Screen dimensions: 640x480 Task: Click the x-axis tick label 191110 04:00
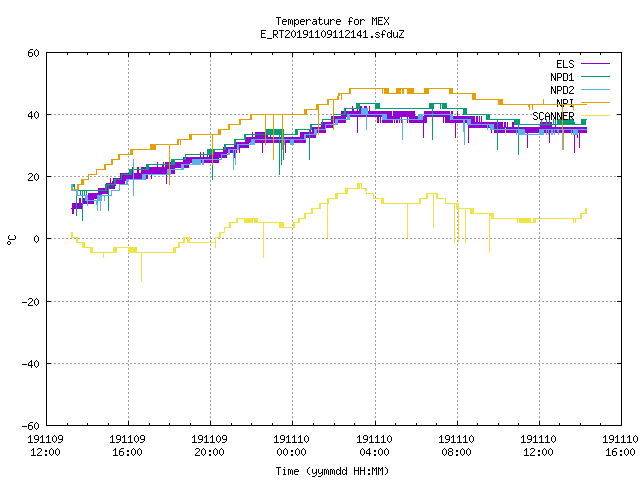click(374, 446)
